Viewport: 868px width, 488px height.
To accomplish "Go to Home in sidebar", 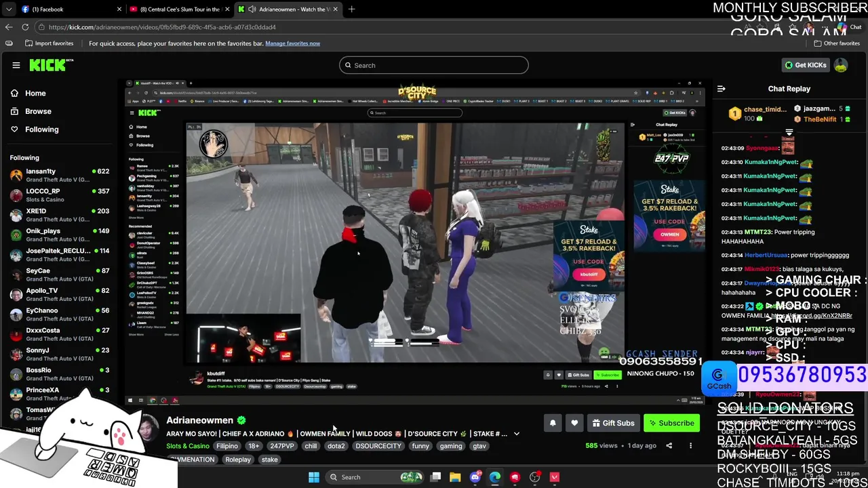I will pyautogui.click(x=35, y=94).
